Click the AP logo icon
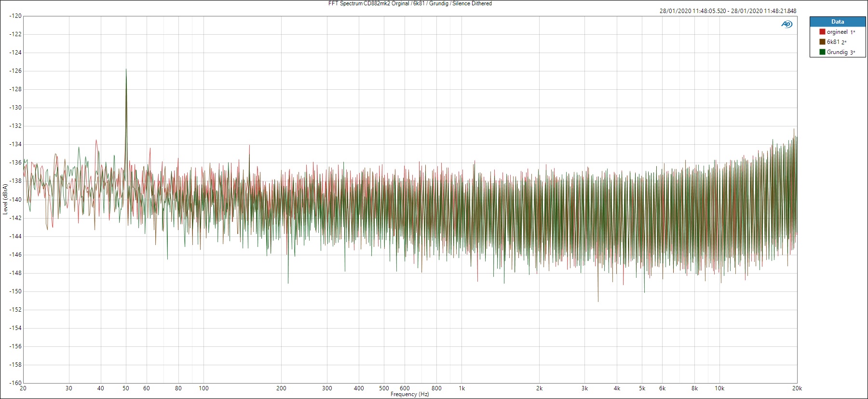Image resolution: width=868 pixels, height=399 pixels. 787,24
